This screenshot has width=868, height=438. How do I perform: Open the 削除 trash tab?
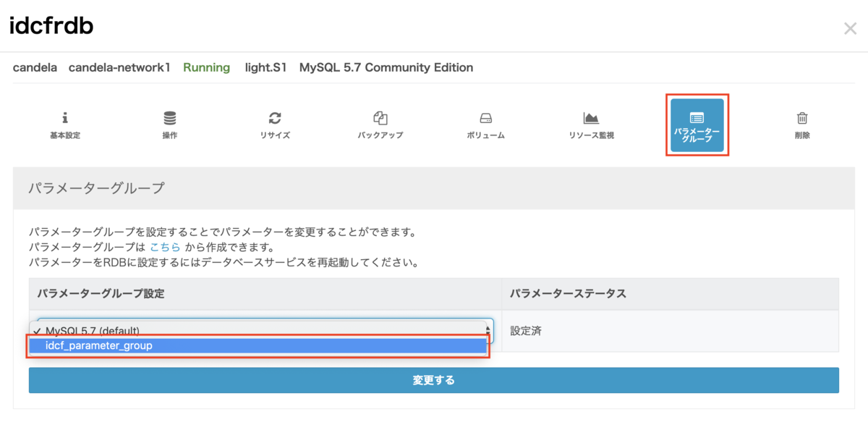(x=802, y=125)
